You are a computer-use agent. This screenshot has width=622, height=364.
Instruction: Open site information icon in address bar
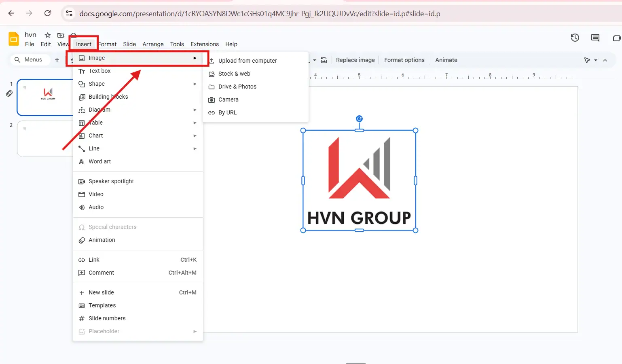pos(69,13)
